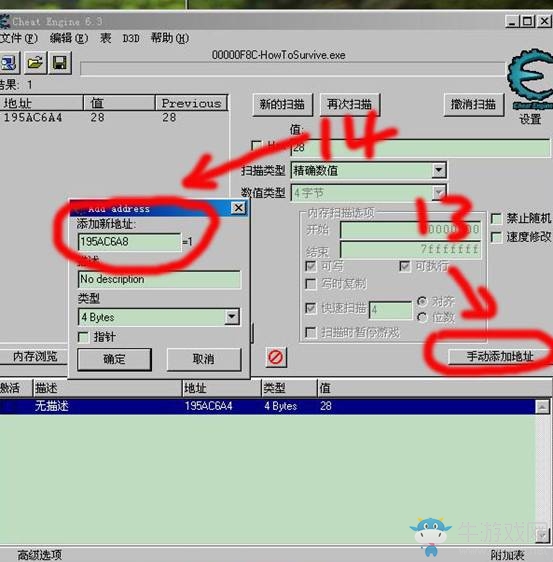Open the 编辑(E) menu
The image size is (553, 562).
pos(69,38)
